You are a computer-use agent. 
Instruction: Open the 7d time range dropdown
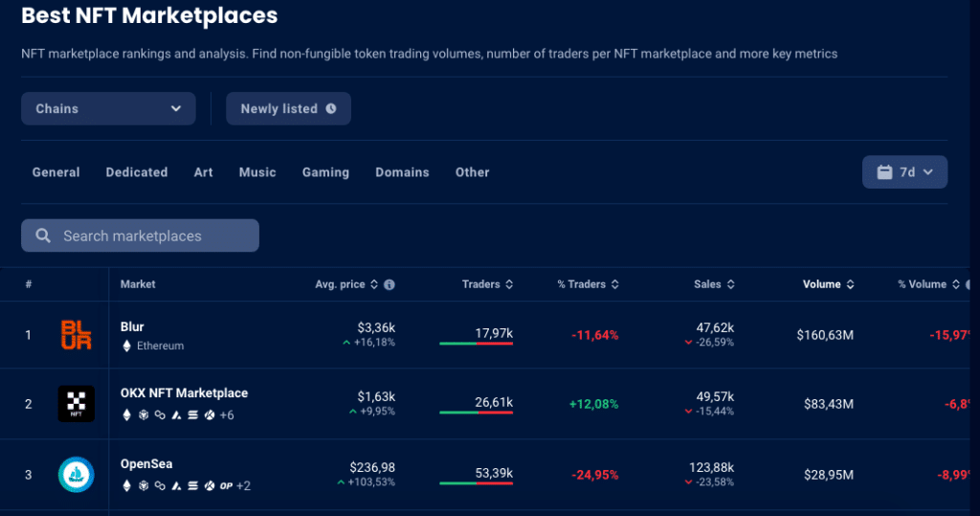point(904,172)
